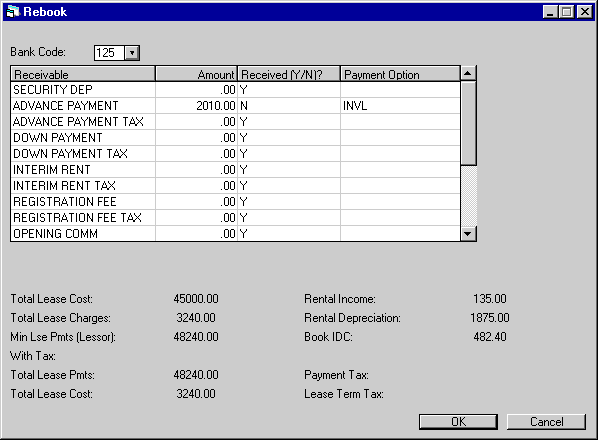The height and width of the screenshot is (440, 598).
Task: Maximize the Rebook window
Action: click(x=567, y=12)
